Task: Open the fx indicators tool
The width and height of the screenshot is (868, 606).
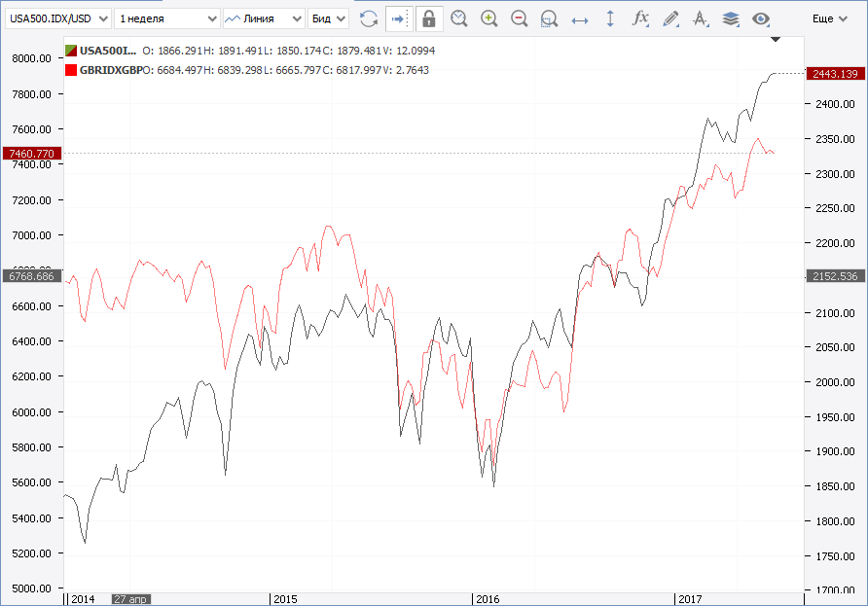Action: click(640, 18)
